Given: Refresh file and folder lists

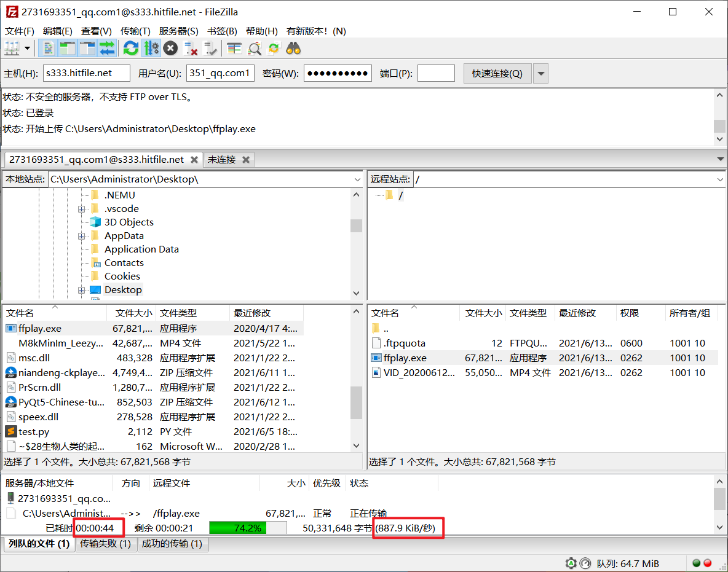Looking at the screenshot, I should coord(132,49).
